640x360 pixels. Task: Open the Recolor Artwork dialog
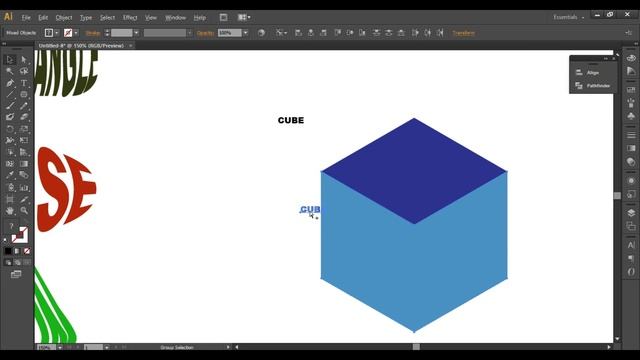coord(261,33)
